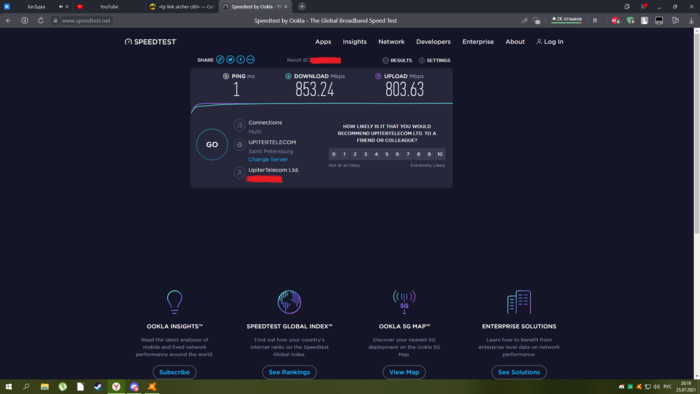Rate recommendation score 1
This screenshot has width=700, height=394.
[344, 154]
